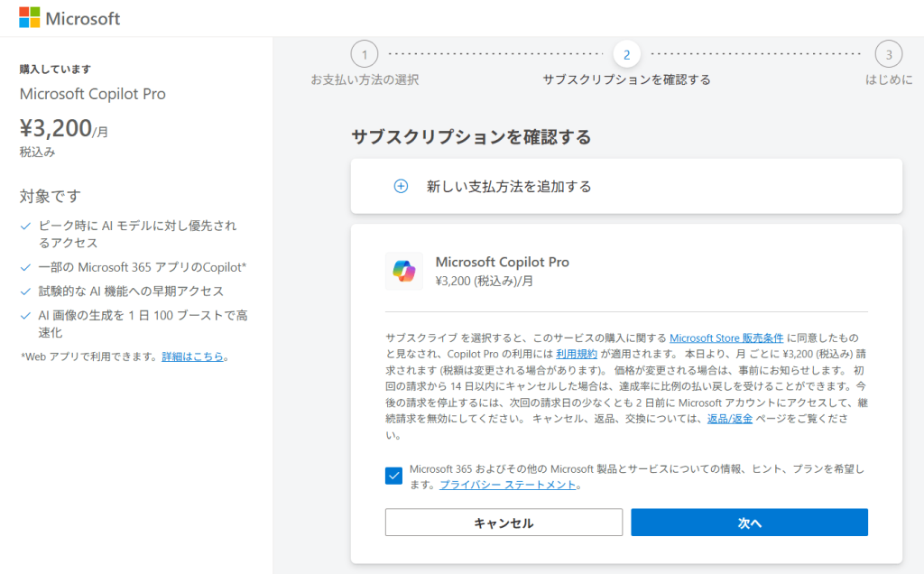
Task: Open the 利用規約 link
Action: coord(577,354)
